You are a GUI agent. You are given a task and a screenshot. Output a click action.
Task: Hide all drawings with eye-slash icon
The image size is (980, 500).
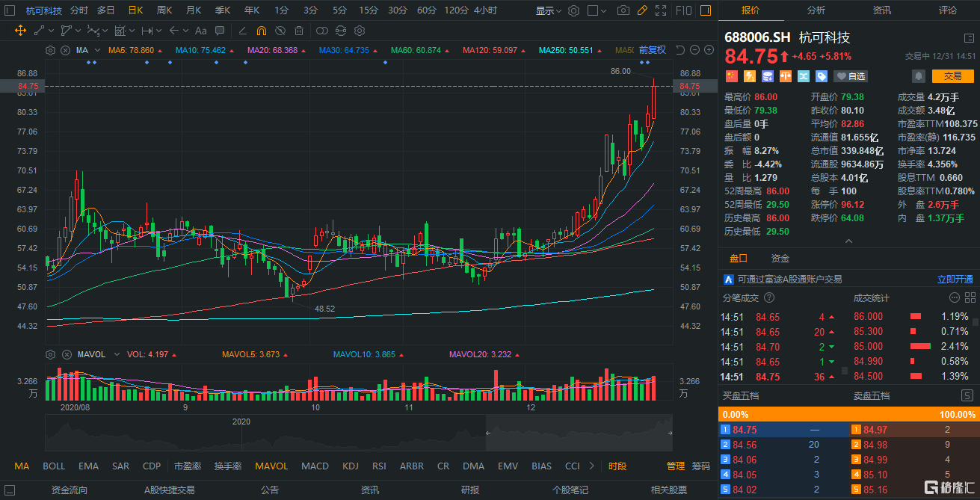(x=280, y=31)
